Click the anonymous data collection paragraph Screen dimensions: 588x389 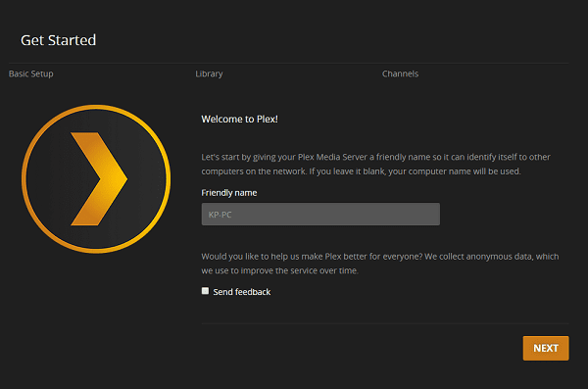point(380,264)
